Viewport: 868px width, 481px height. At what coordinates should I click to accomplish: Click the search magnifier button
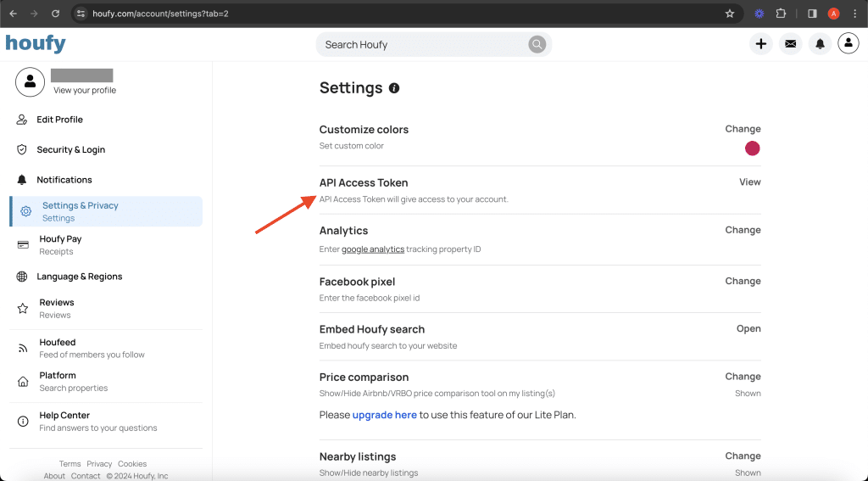pyautogui.click(x=537, y=44)
